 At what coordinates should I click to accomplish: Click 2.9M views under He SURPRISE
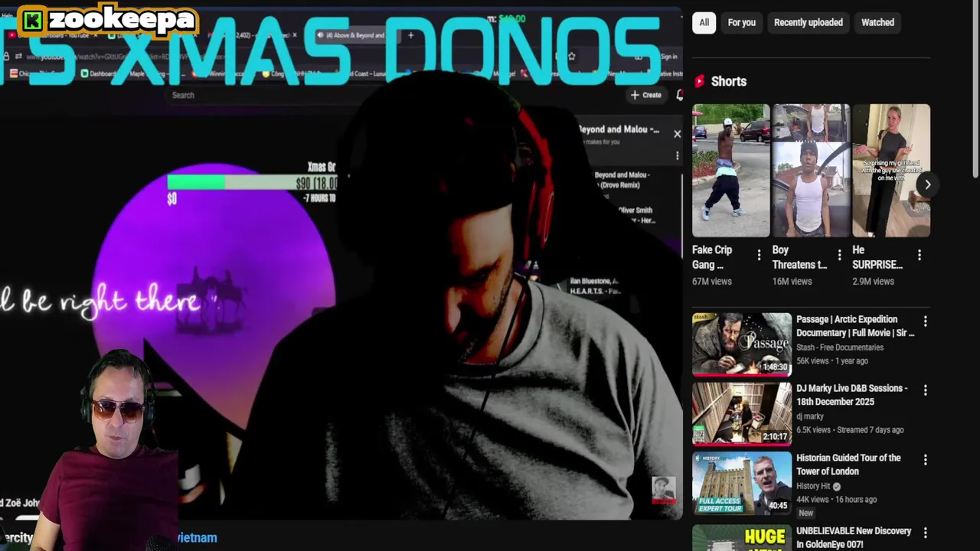point(873,281)
